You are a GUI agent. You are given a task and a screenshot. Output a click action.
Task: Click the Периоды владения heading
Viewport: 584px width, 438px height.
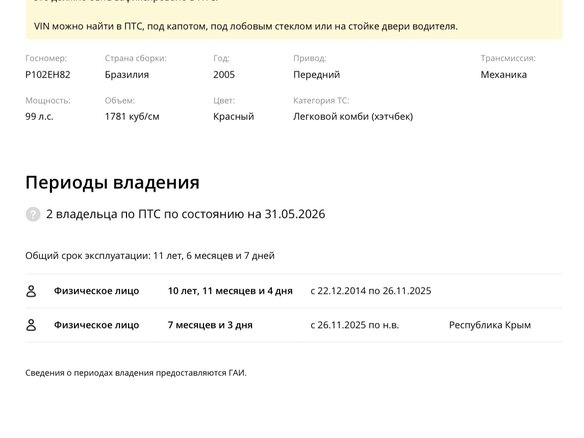(112, 182)
